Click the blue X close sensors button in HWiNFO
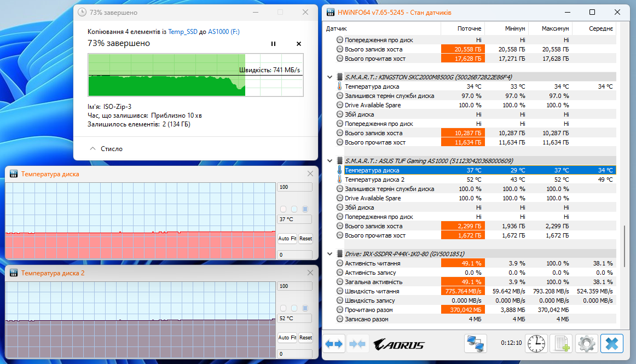The width and height of the screenshot is (636, 364). [612, 344]
